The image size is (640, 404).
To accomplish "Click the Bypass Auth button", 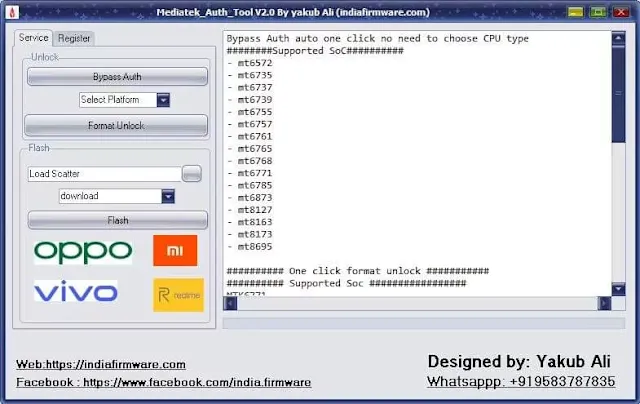I will 117,77.
